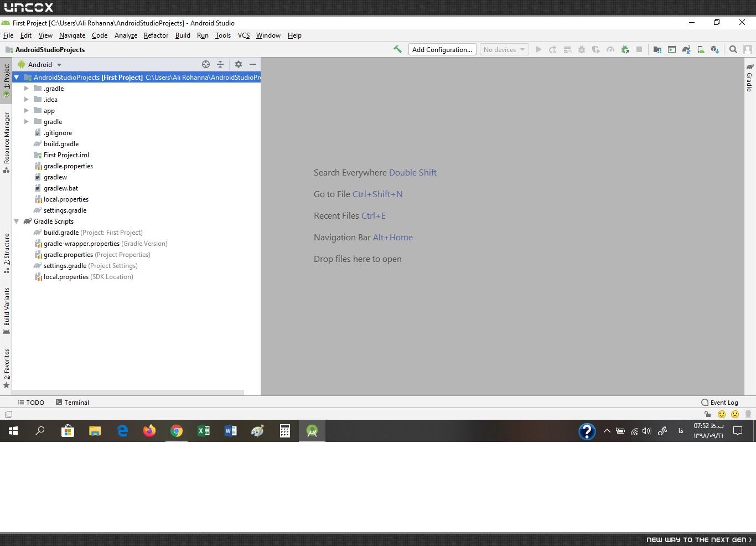Open the File menu

8,35
